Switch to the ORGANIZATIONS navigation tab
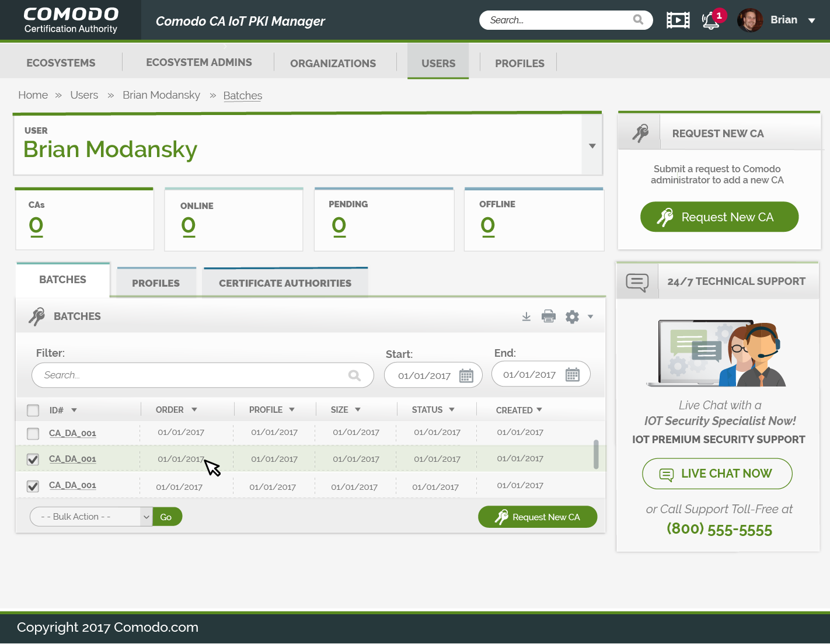The height and width of the screenshot is (644, 830). click(333, 63)
